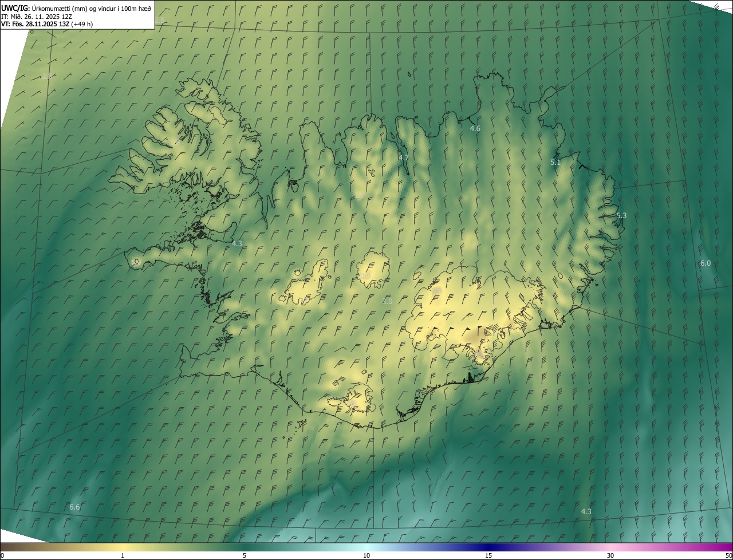This screenshot has height=560, width=733.
Task: Click the 6.0 value in the eastern ocean
Action: pyautogui.click(x=706, y=263)
